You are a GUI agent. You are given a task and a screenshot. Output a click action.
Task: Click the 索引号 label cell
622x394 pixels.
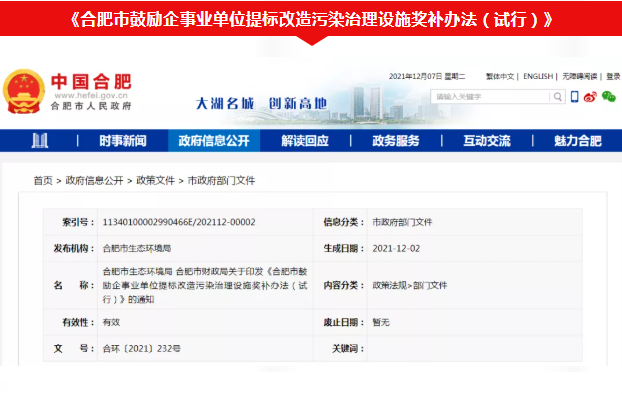[x=71, y=222]
